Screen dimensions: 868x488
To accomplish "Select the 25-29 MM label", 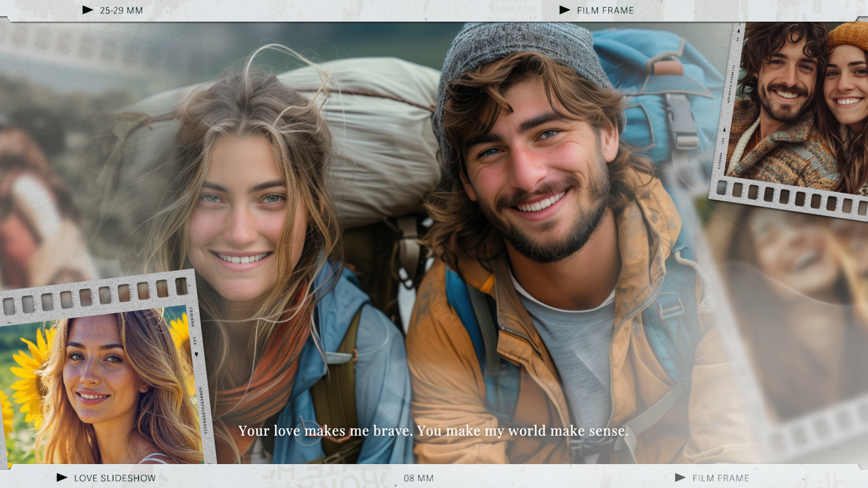I will [x=121, y=10].
